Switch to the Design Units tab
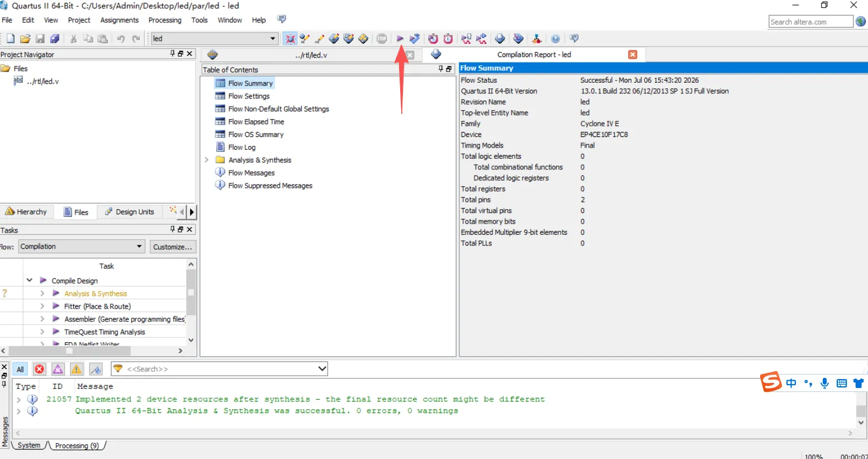 (129, 212)
